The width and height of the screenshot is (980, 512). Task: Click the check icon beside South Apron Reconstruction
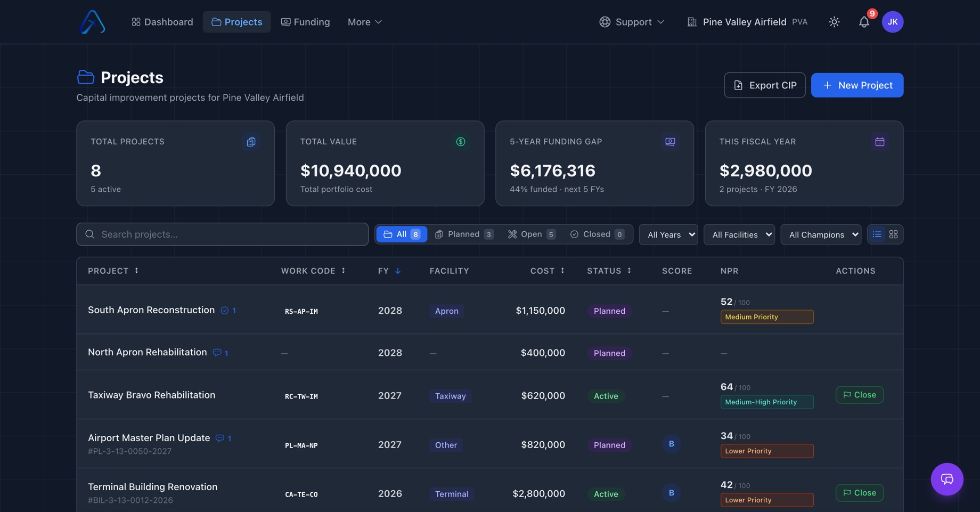tap(224, 311)
